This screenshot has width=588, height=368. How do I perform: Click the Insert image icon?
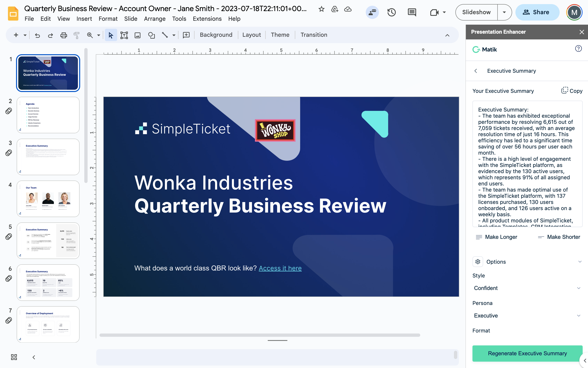click(137, 35)
